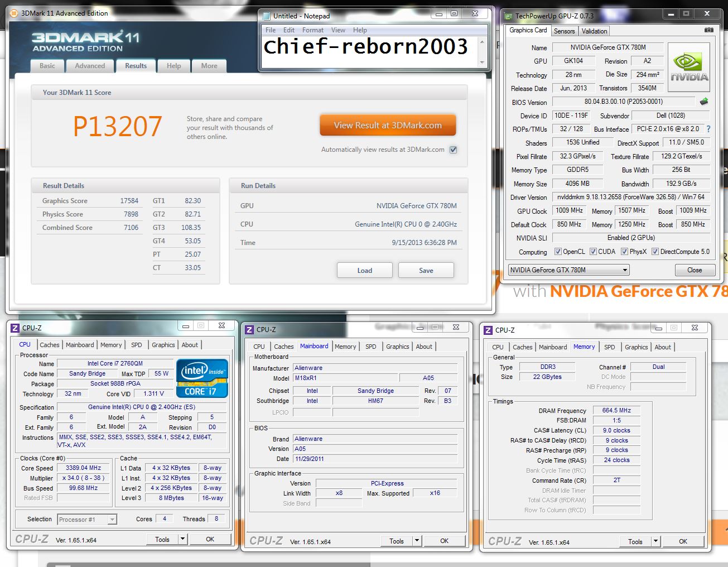The image size is (728, 567).
Task: Open the More tab in 3DMark 11
Action: coord(209,66)
